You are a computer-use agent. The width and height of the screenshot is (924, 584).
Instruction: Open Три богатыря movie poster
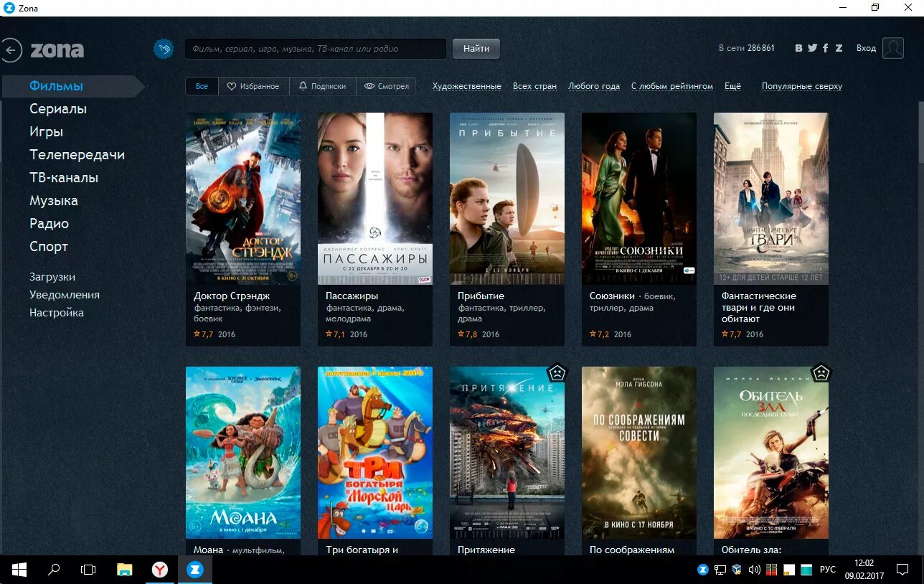point(375,453)
